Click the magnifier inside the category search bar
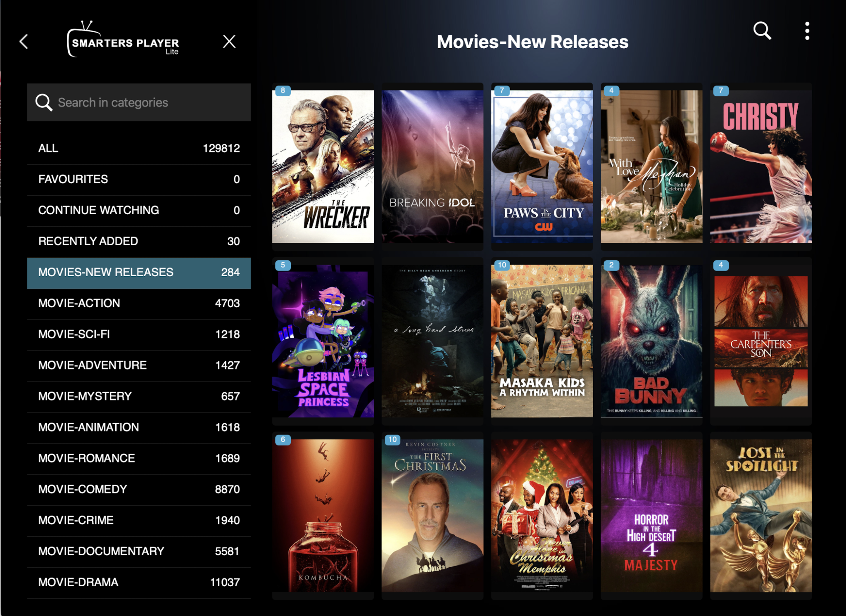 tap(44, 102)
